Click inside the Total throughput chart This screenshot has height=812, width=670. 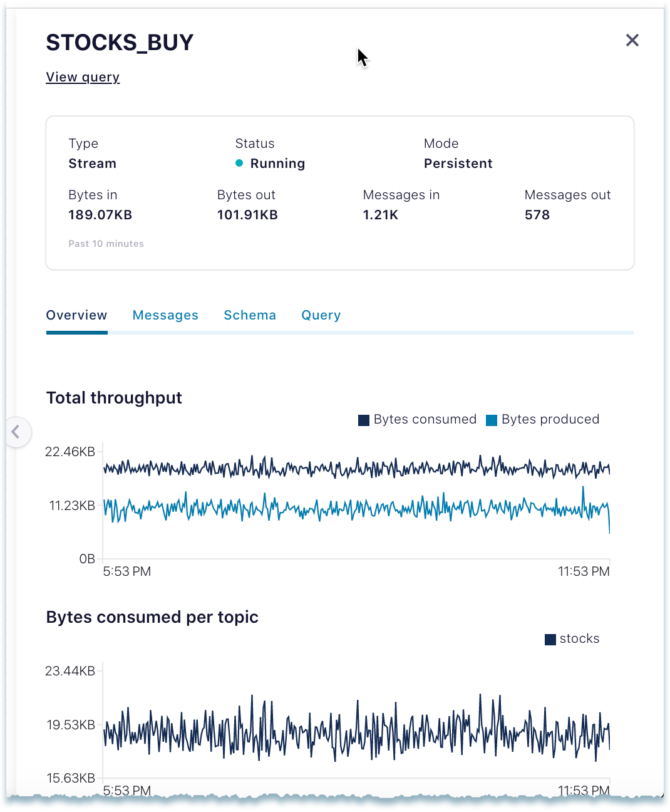pos(356,501)
